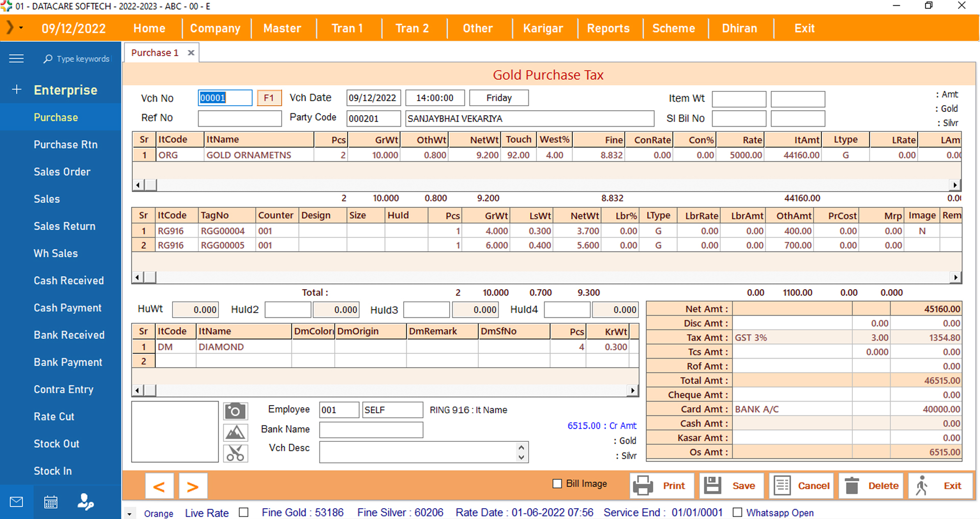Cancel the voucher entry
This screenshot has width=980, height=519.
tap(801, 486)
